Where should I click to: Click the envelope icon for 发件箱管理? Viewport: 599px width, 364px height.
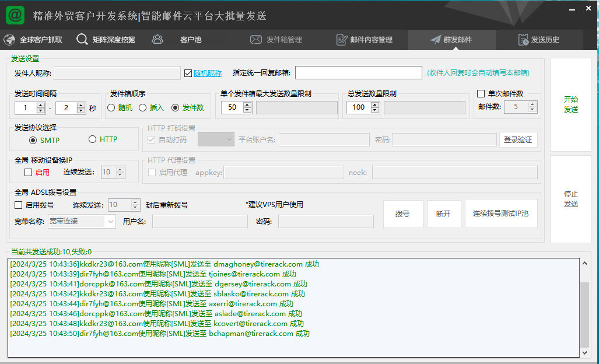[255, 40]
